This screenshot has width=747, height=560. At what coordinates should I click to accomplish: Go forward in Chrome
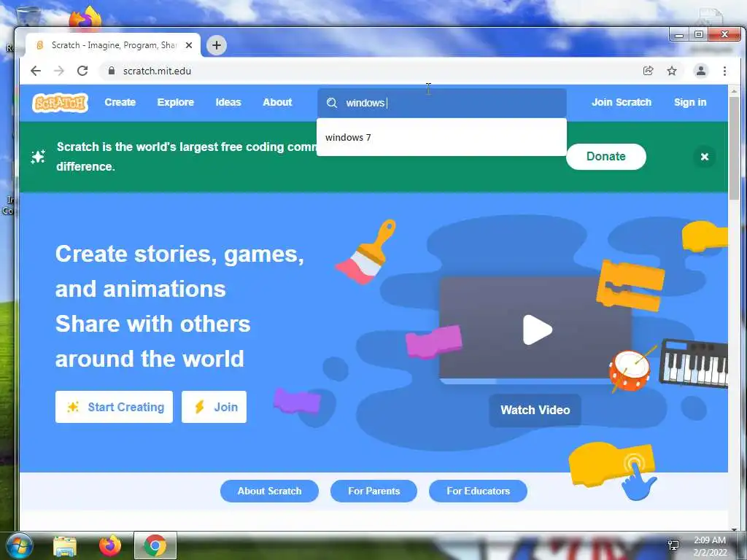tap(59, 71)
